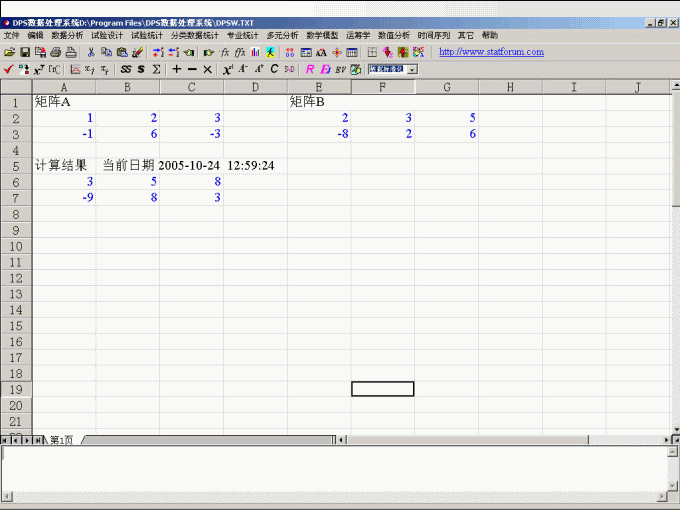Image resolution: width=680 pixels, height=510 pixels.
Task: Open the 数据分析 menu
Action: pos(67,35)
